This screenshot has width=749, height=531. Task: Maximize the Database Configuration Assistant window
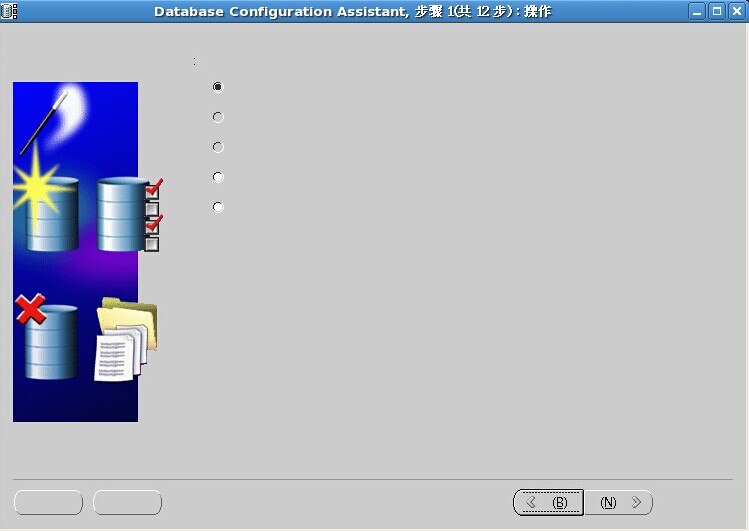[717, 11]
